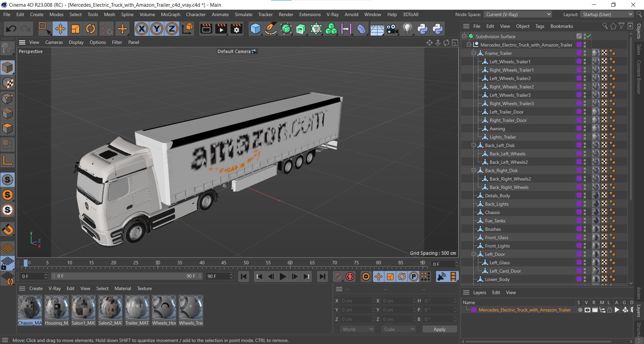The width and height of the screenshot is (644, 344).
Task: Select Trailer_MAT material thumbnail
Action: pos(137,310)
